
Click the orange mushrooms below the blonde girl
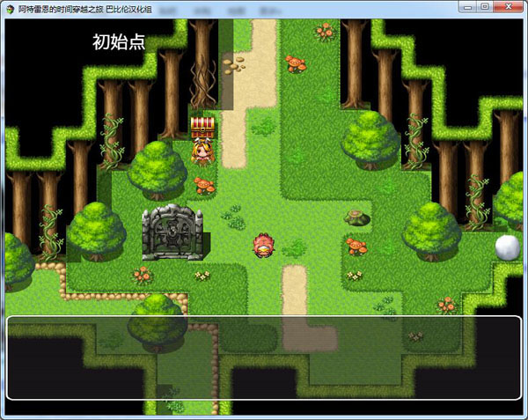[204, 186]
